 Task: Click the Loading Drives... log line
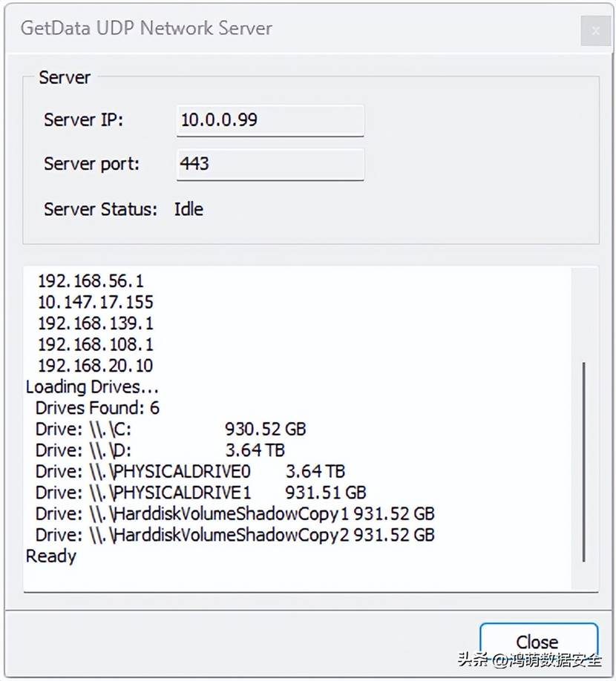92,387
